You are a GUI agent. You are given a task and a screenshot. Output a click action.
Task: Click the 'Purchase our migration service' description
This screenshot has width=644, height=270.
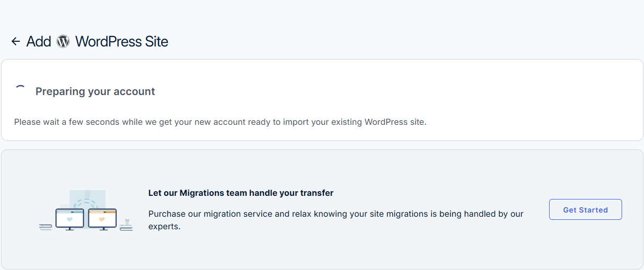pos(336,220)
